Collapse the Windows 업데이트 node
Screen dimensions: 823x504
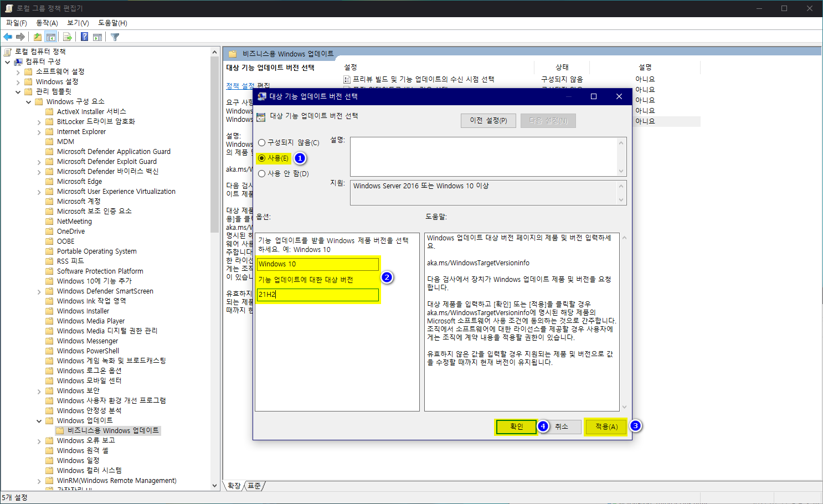coord(39,421)
